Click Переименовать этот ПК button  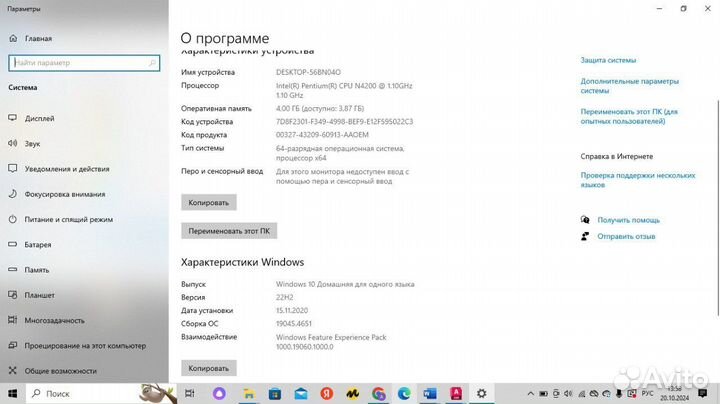click(229, 231)
